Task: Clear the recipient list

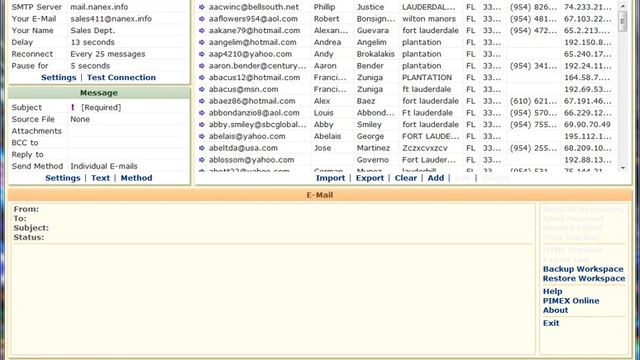Action: [406, 178]
